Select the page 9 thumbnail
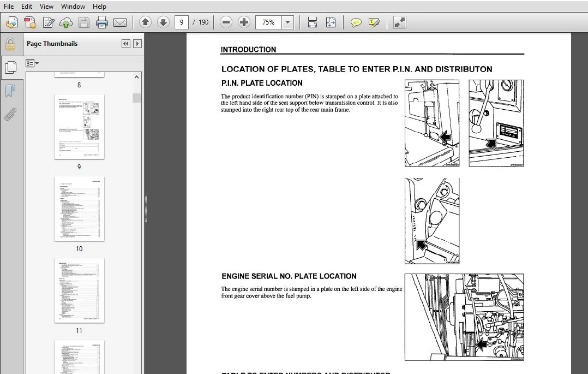Screen dimensions: 588x374 pyautogui.click(x=79, y=127)
